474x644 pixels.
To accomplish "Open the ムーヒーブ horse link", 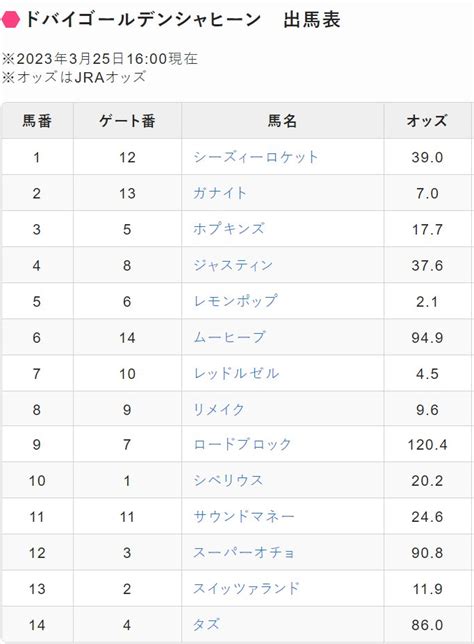I will (229, 337).
